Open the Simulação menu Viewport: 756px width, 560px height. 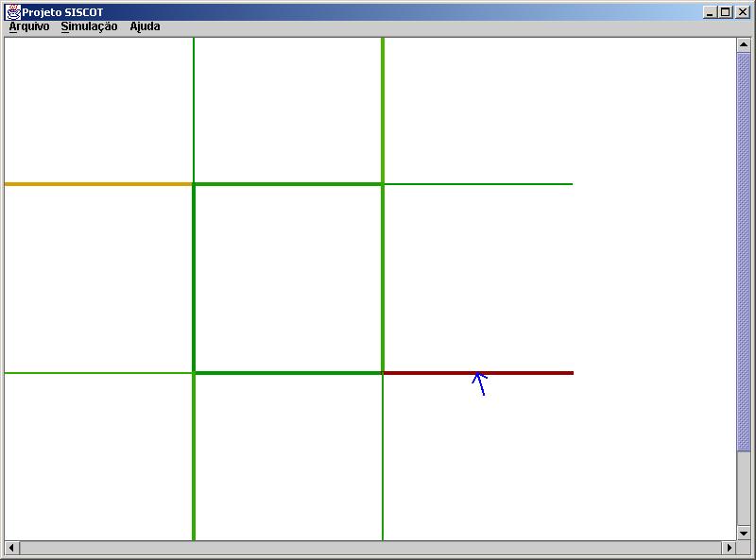tap(89, 26)
